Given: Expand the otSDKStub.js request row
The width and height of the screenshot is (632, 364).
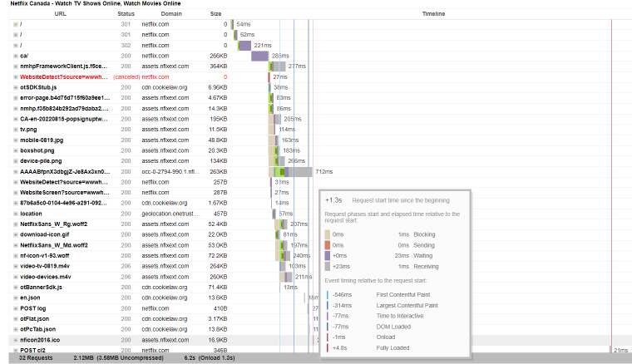Looking at the screenshot, I should (x=15, y=87).
